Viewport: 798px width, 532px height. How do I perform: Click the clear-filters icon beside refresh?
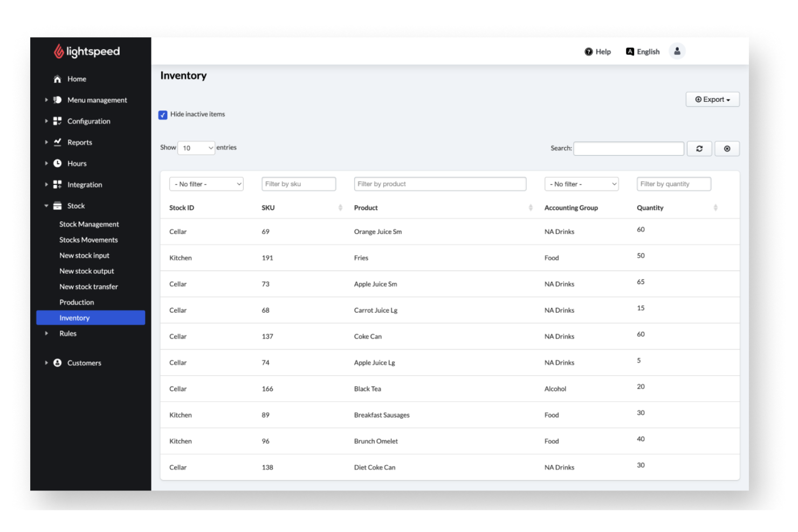pos(727,148)
